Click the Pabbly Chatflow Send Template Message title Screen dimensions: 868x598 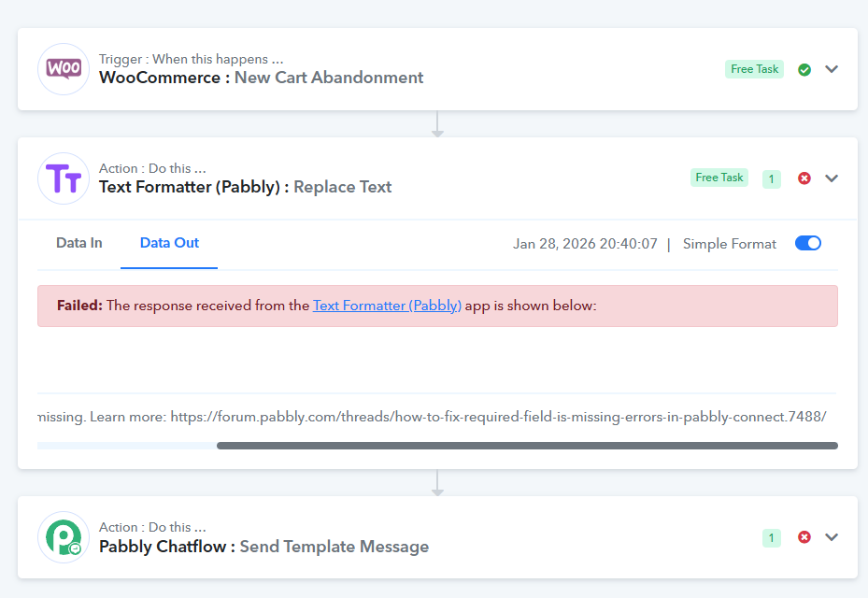click(264, 547)
